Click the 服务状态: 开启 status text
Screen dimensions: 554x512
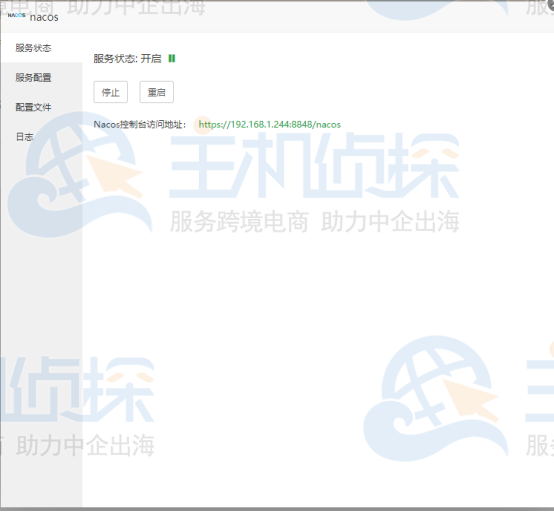(x=127, y=58)
